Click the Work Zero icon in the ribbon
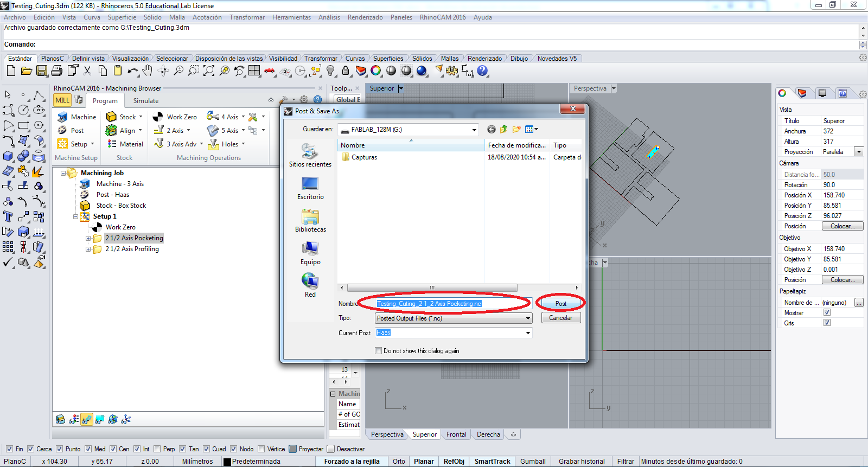868x467 pixels. click(x=158, y=117)
